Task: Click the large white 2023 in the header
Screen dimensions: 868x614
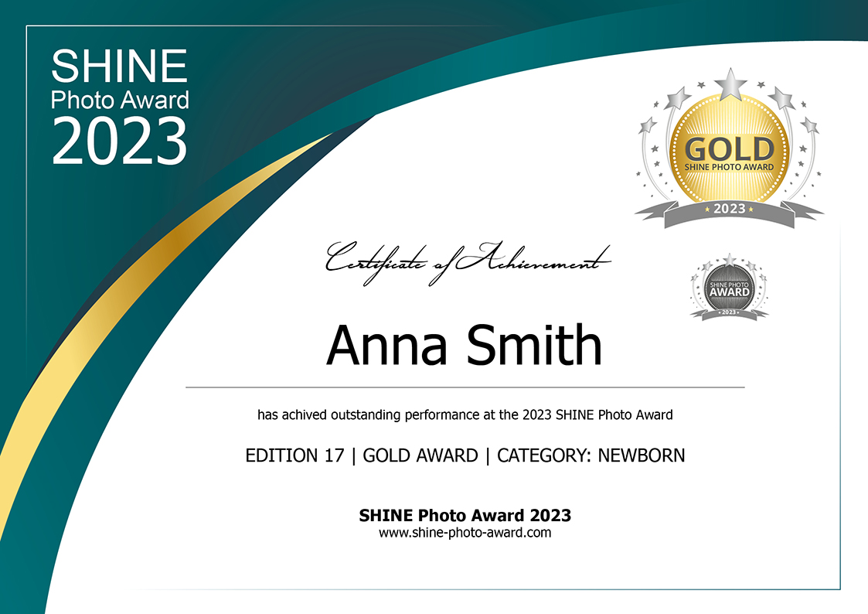Action: pos(119,141)
